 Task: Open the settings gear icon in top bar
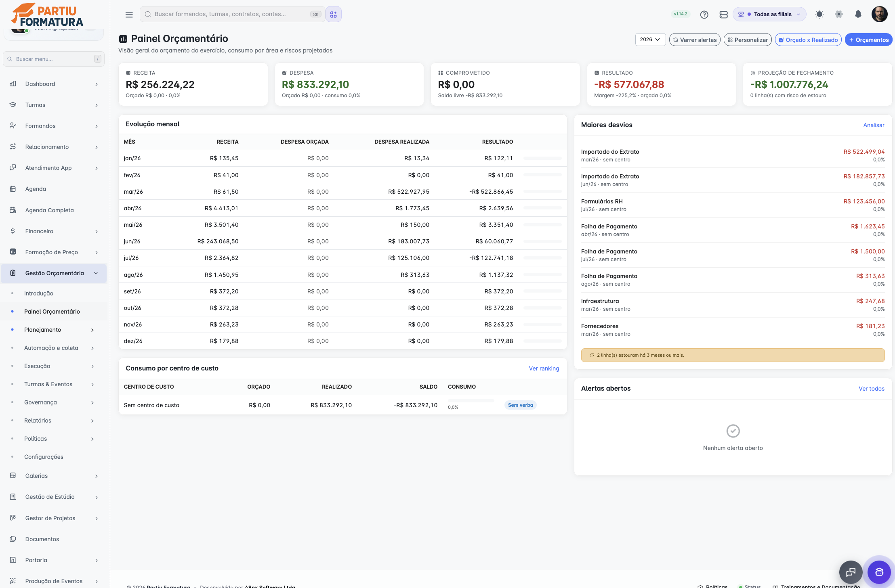[x=839, y=14]
